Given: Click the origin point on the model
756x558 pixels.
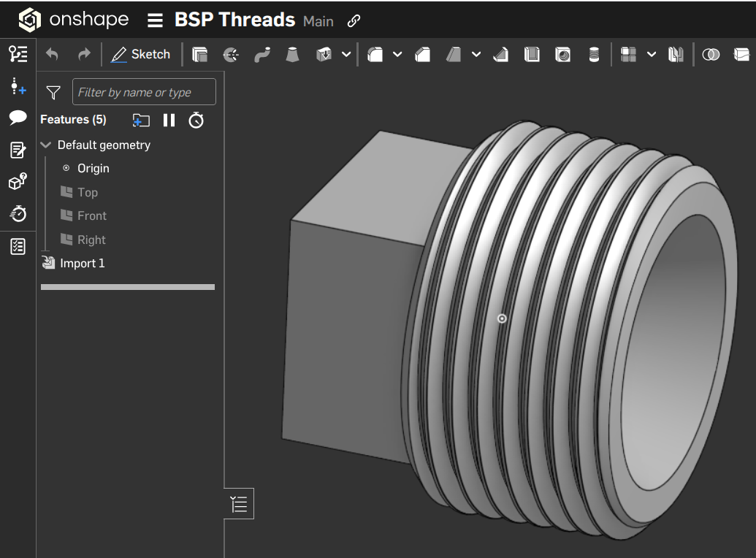Looking at the screenshot, I should [502, 318].
